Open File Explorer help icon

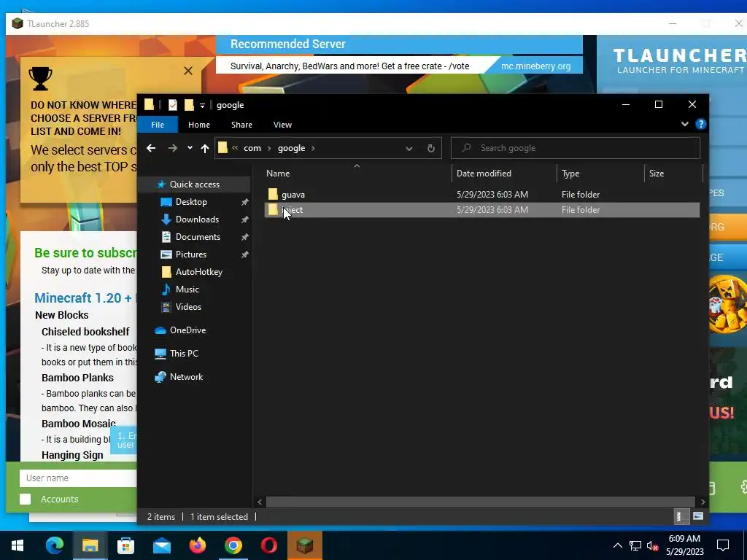[x=700, y=124]
